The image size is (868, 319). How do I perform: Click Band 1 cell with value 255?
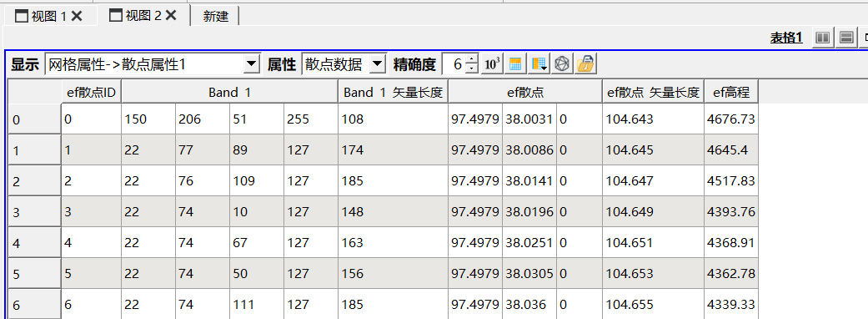click(x=311, y=119)
